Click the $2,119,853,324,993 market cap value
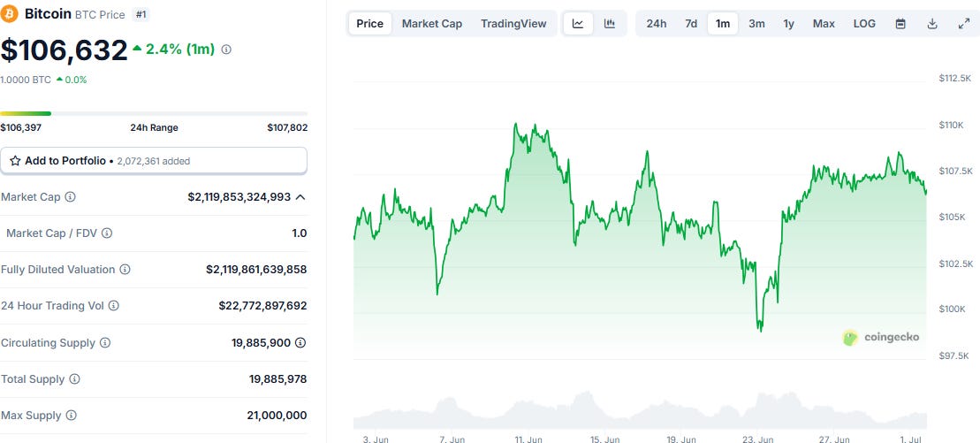 239,197
